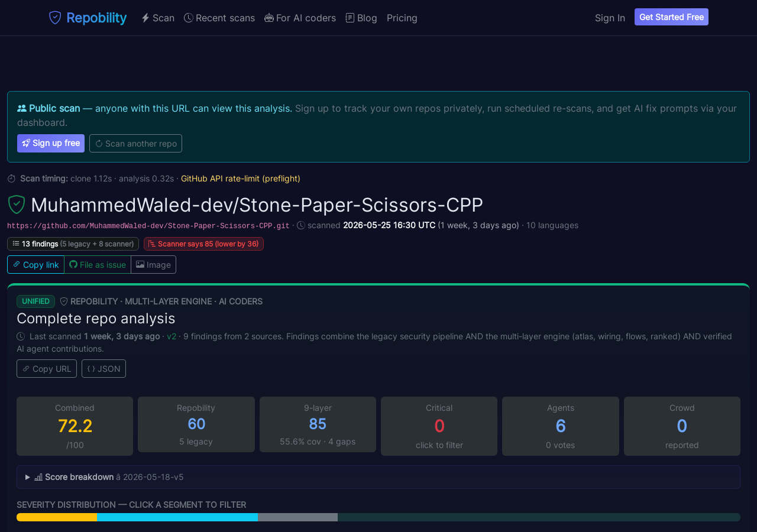
Task: Click the Combined 72.2 score card
Action: pos(75,426)
